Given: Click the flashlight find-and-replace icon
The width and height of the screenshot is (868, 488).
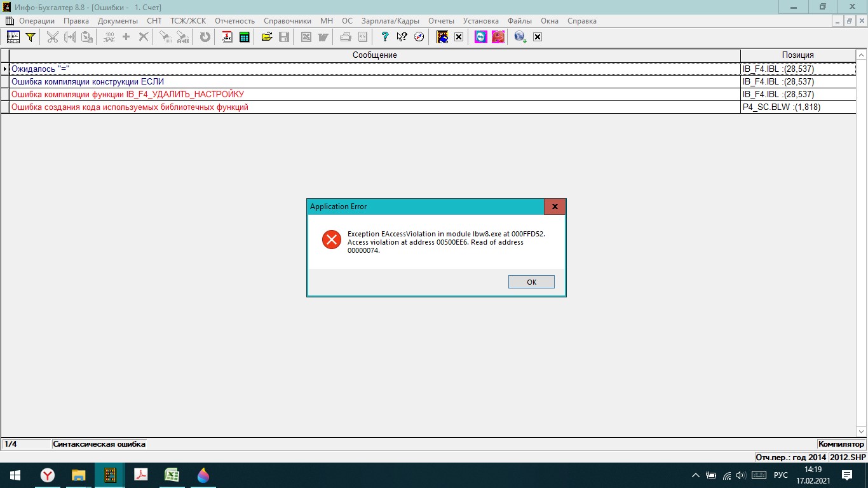Looking at the screenshot, I should coord(183,37).
